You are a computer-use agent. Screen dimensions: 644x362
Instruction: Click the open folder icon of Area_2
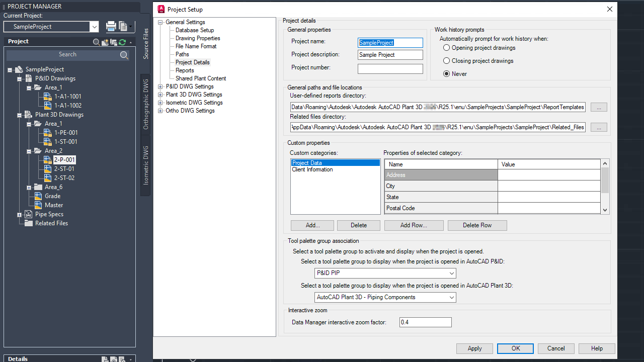[x=38, y=151]
